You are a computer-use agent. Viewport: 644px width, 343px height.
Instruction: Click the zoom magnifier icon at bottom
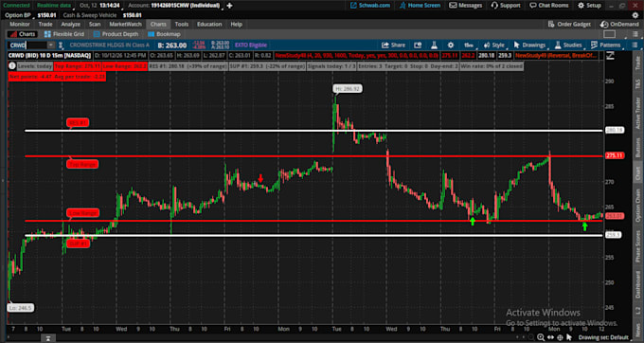(541, 337)
